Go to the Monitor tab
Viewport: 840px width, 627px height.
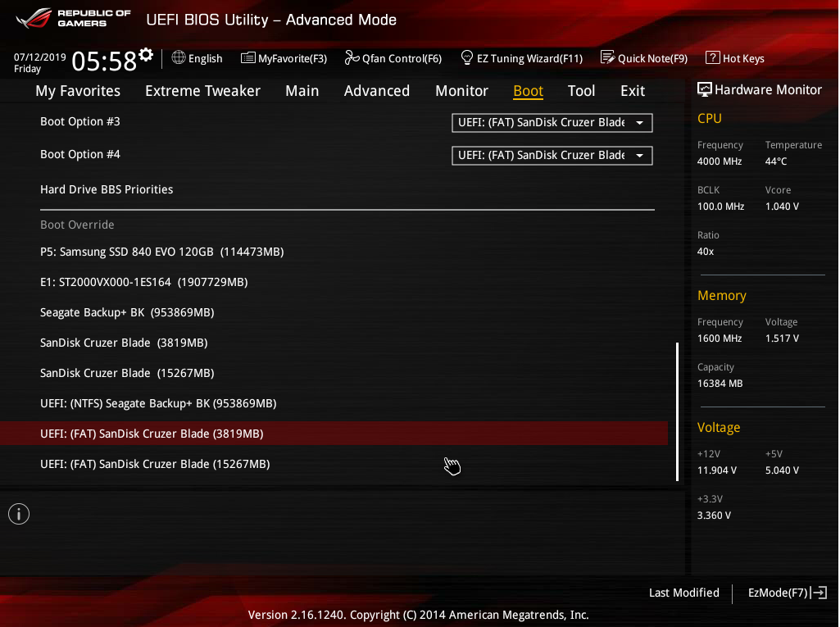point(461,91)
